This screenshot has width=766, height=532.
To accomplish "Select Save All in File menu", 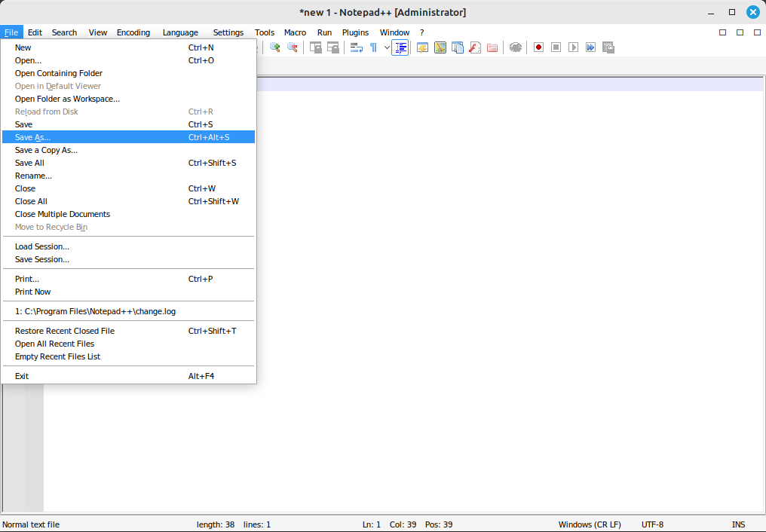I will coord(128,163).
